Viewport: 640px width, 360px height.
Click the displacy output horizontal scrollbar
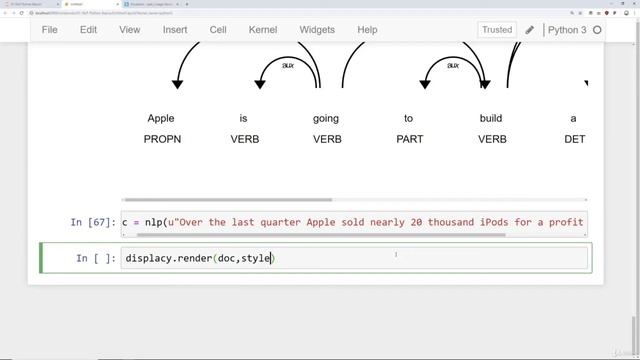(229, 200)
